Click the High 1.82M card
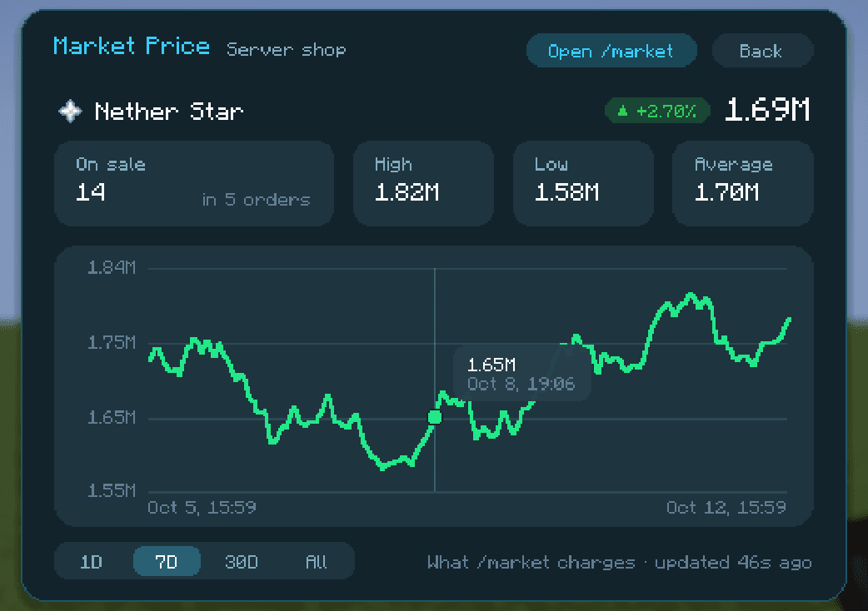Screen dimensions: 868x611 point(423,183)
